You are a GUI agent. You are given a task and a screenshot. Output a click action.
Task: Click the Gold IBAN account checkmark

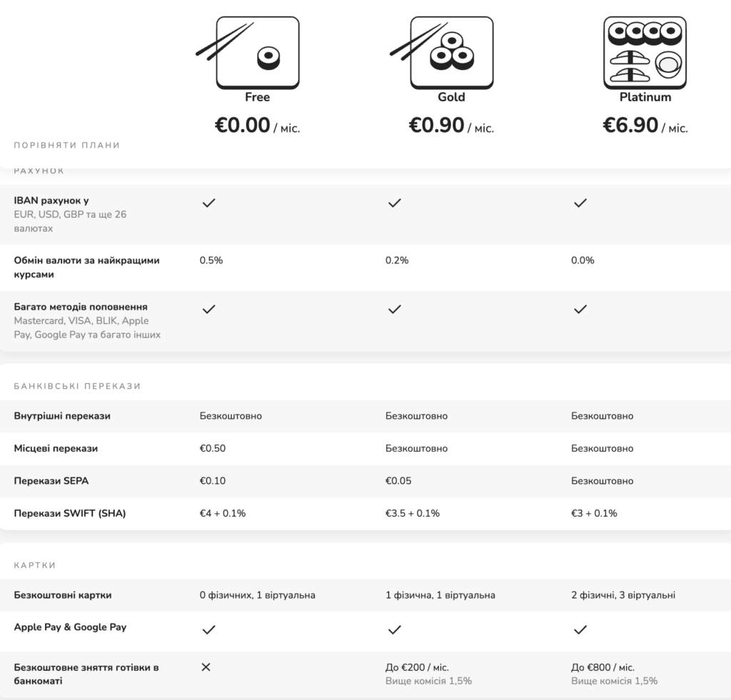pos(394,203)
